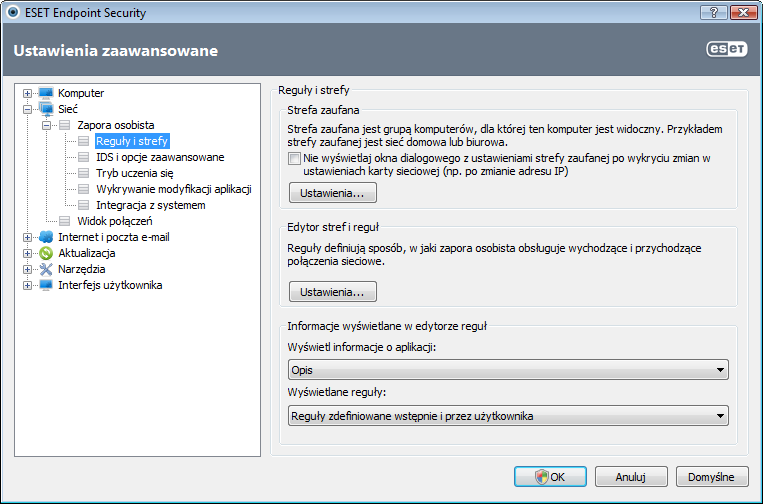Enable the trusted zone dialog suppression checkbox
The height and width of the screenshot is (504, 763).
[294, 159]
